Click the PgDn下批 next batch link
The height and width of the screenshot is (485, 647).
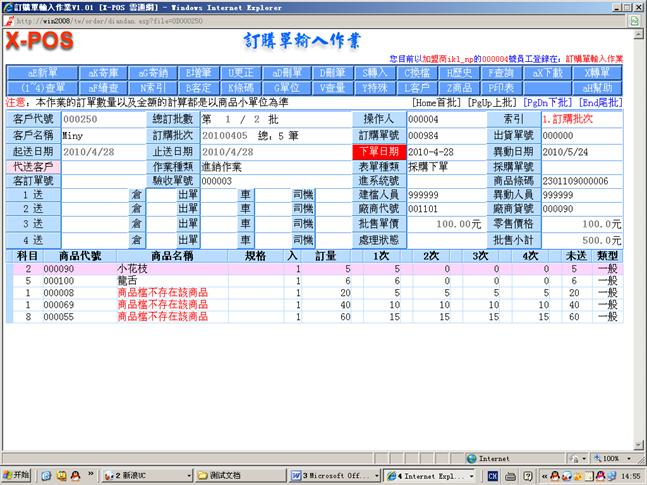548,102
